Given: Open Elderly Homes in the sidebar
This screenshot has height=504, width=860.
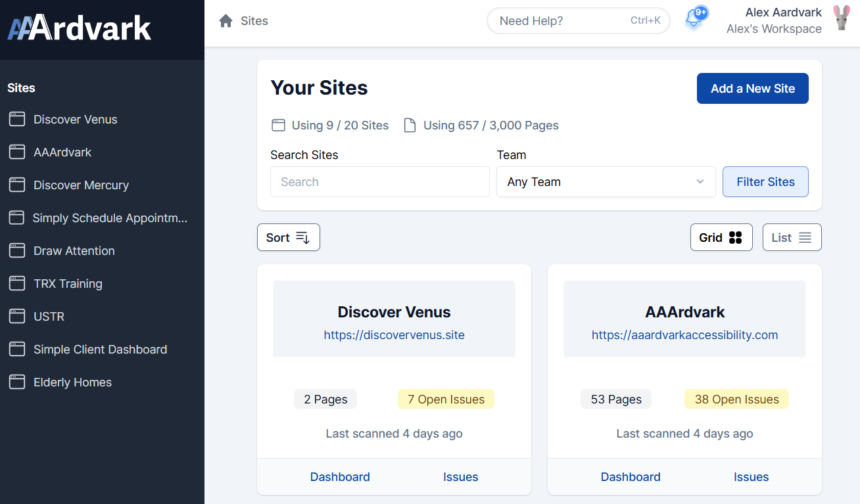Looking at the screenshot, I should click(72, 382).
